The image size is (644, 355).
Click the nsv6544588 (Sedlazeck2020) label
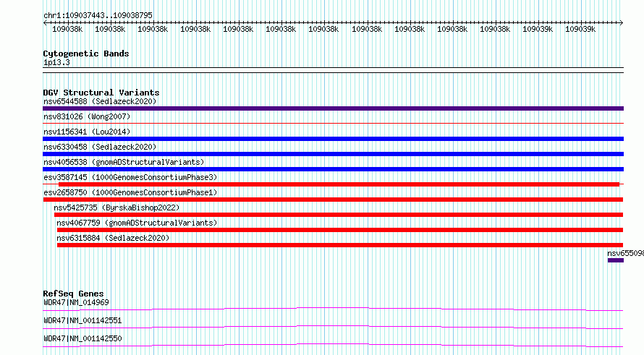(x=100, y=101)
